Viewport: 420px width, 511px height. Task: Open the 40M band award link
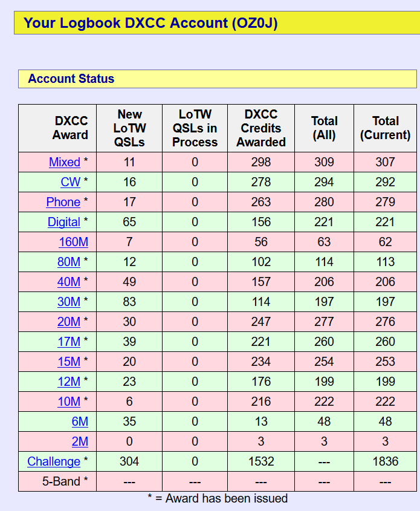coord(69,282)
